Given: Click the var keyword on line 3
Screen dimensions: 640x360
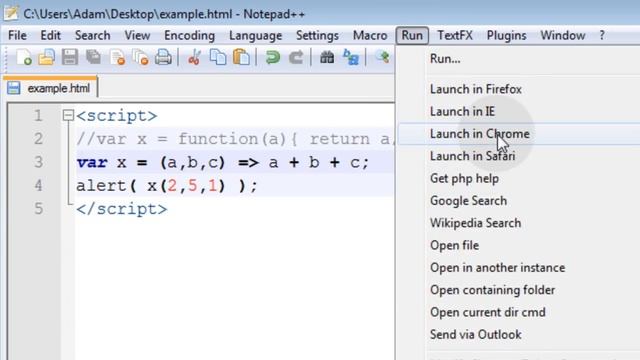Looking at the screenshot, I should click(92, 163).
